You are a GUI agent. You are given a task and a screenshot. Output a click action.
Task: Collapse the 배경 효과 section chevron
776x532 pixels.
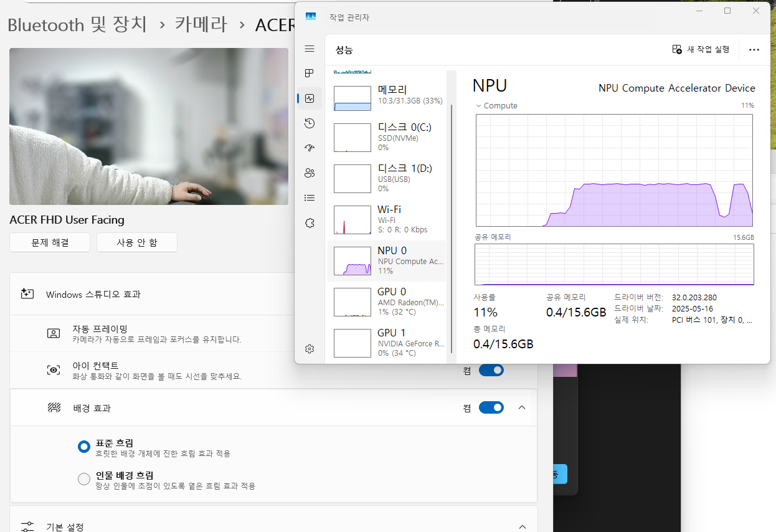click(522, 408)
